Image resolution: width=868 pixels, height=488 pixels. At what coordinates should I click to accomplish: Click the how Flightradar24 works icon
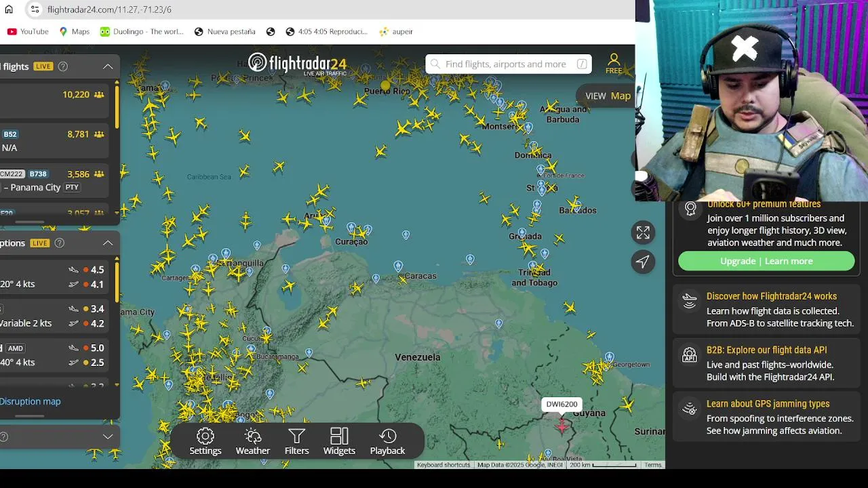690,301
